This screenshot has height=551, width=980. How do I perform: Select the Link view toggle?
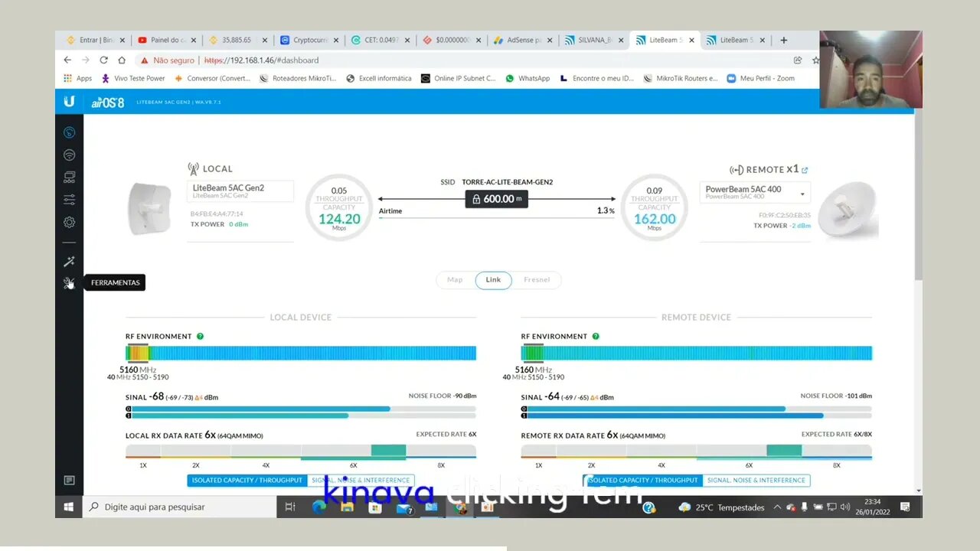(x=493, y=280)
